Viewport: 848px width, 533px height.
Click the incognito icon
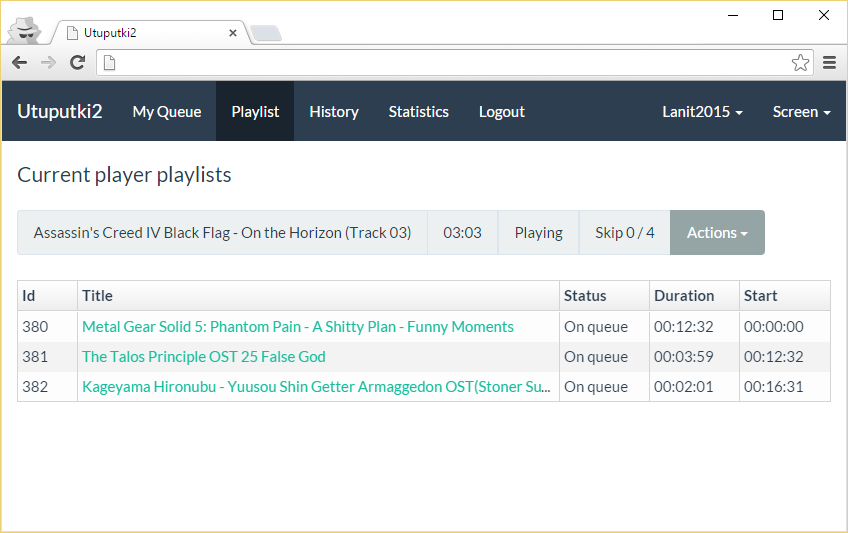[x=25, y=30]
